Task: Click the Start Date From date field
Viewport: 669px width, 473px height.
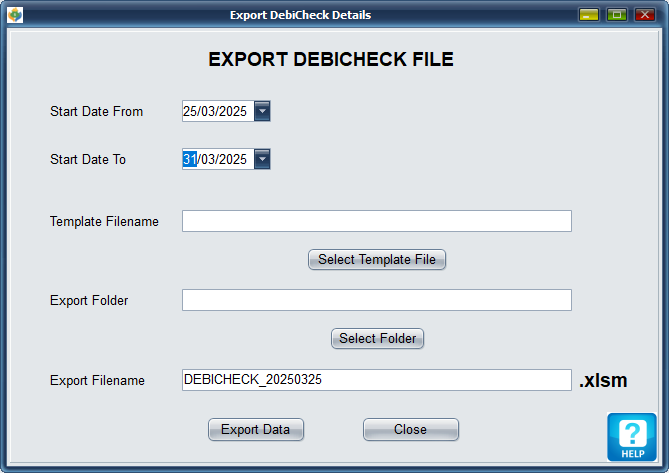Action: click(217, 111)
